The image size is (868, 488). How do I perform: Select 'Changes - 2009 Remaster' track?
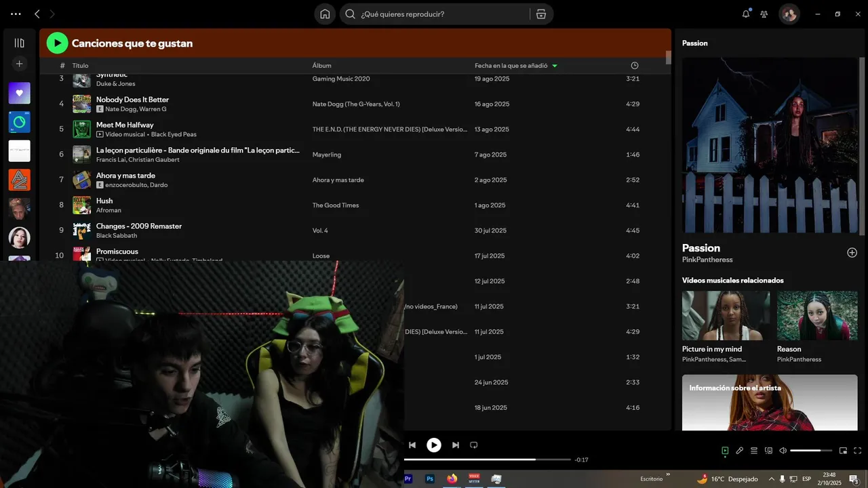click(x=139, y=226)
